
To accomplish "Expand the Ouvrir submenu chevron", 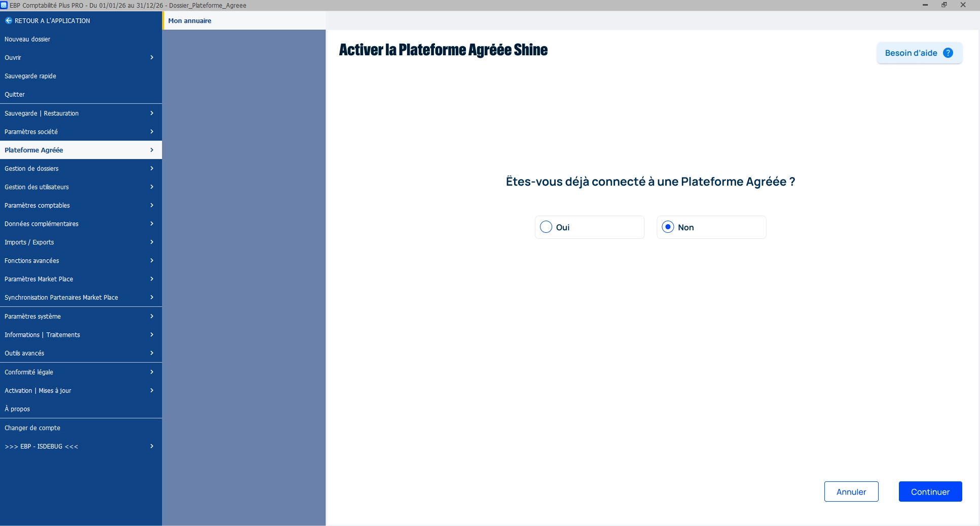I will [x=152, y=57].
